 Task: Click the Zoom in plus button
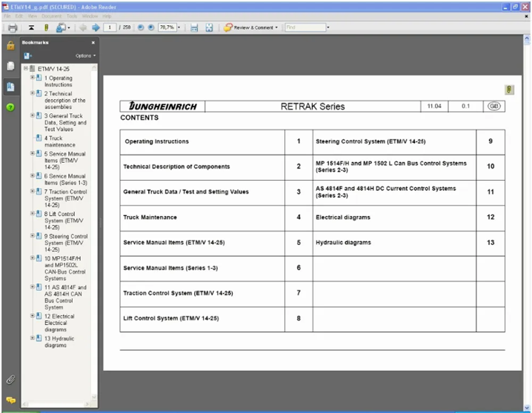coord(151,27)
